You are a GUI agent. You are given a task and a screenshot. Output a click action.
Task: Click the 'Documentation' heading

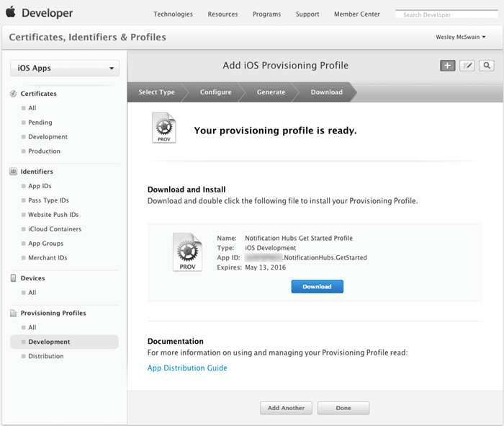coord(176,341)
